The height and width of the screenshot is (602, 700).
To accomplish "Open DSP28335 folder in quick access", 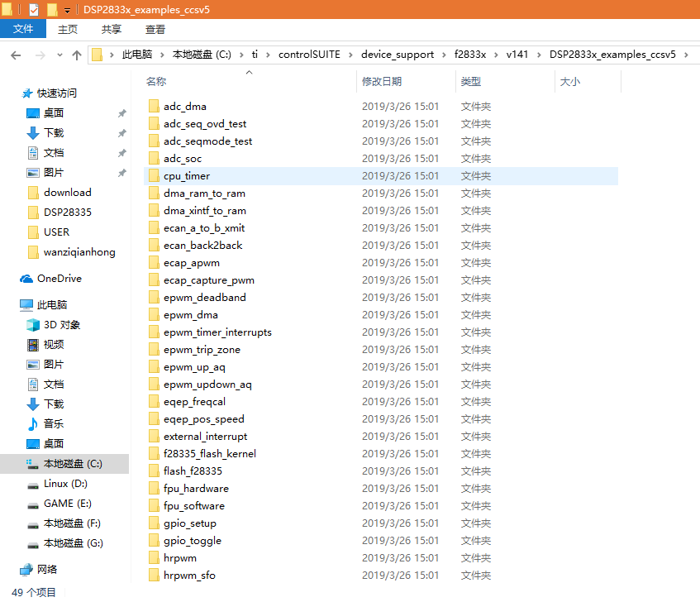I will point(68,213).
